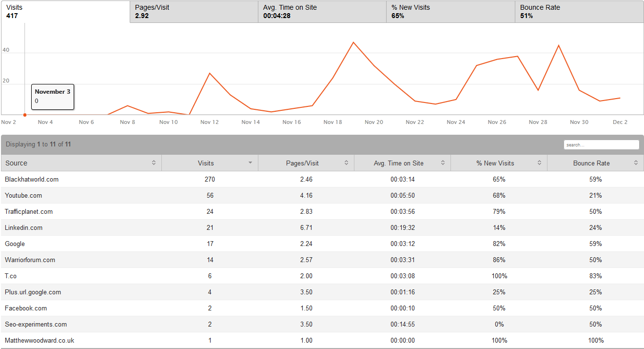
Task: Switch to the Pages/Visit tab
Action: (194, 12)
